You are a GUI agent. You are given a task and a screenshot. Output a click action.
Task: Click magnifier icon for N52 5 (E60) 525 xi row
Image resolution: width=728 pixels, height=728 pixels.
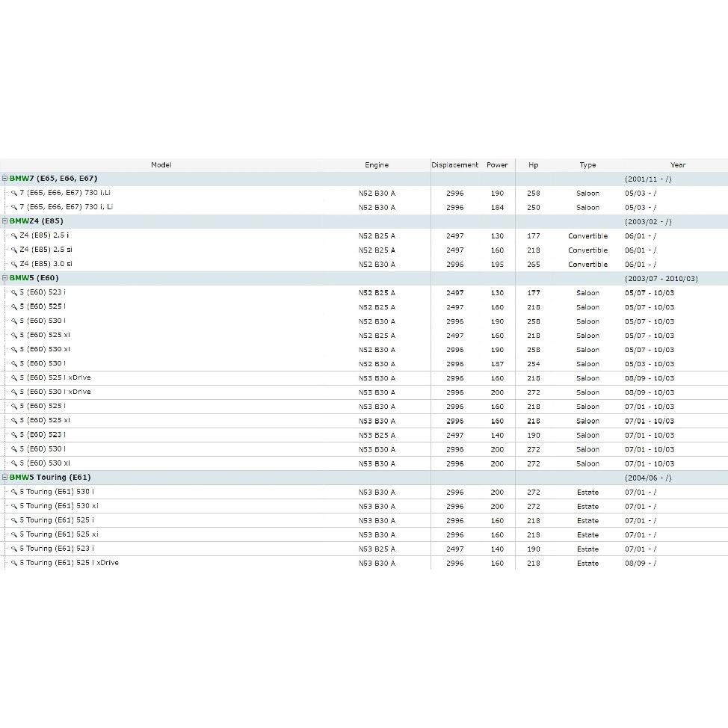pyautogui.click(x=14, y=336)
